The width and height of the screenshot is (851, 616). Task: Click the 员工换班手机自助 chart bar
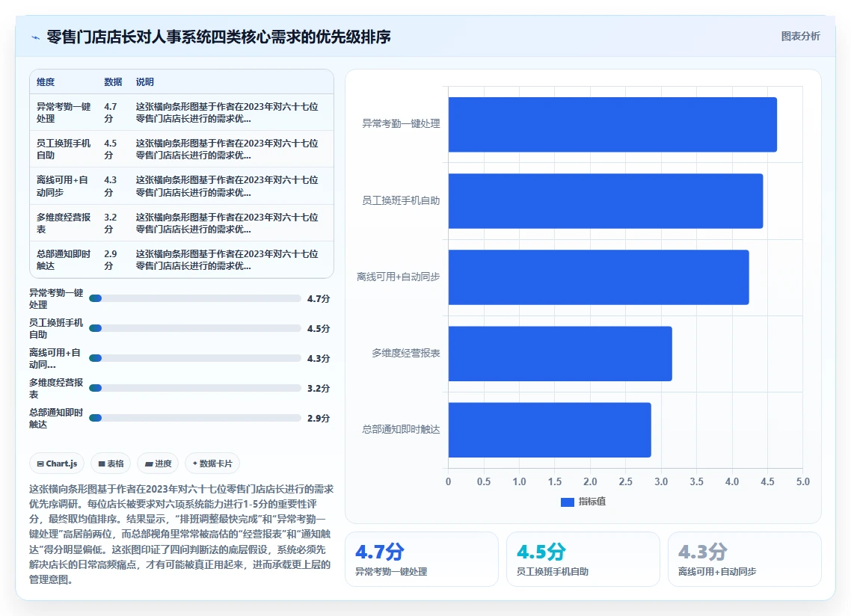(x=606, y=201)
